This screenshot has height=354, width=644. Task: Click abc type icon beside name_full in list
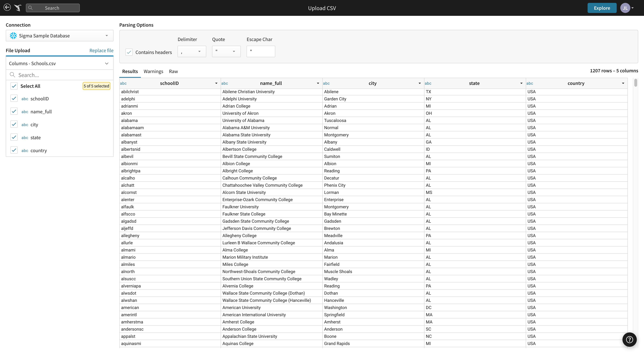point(25,112)
